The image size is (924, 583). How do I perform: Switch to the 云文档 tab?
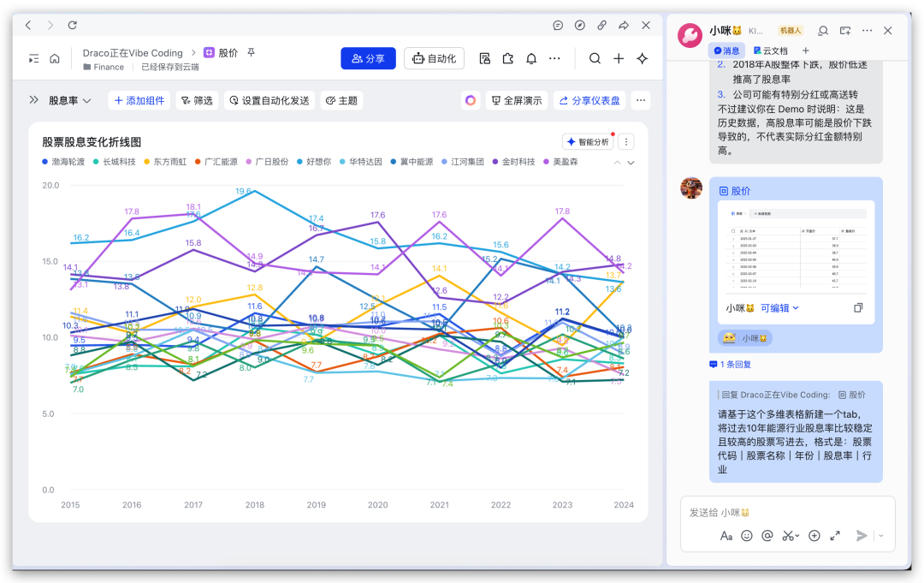773,51
